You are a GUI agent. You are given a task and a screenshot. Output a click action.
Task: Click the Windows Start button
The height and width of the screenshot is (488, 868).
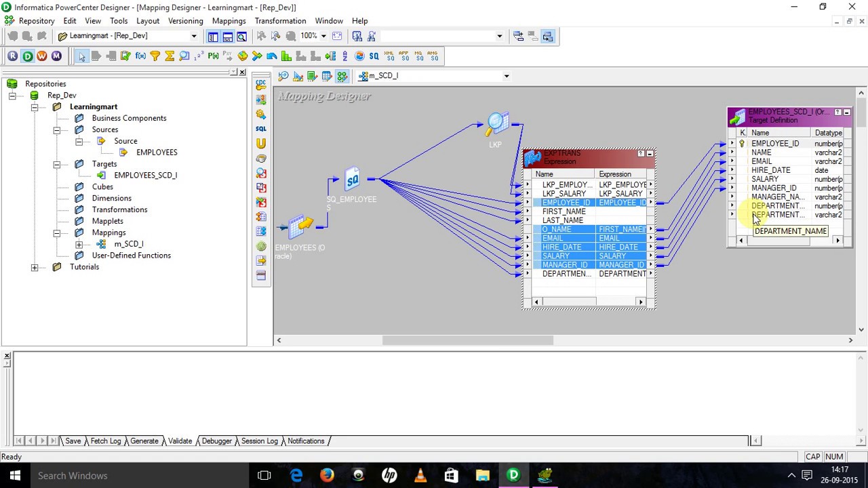(x=15, y=476)
